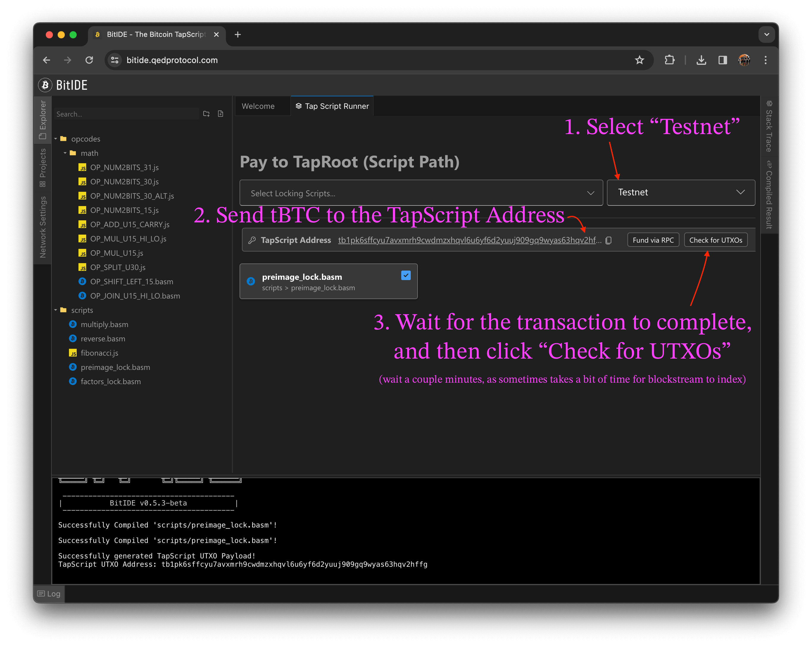Open the Select Locking Scripts dropdown

421,193
